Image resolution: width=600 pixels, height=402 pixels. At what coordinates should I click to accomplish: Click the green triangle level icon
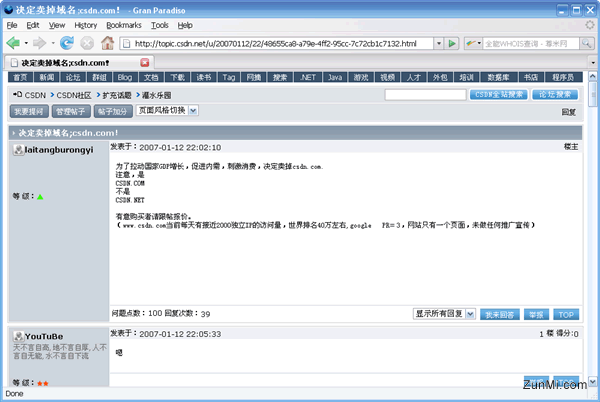click(40, 197)
